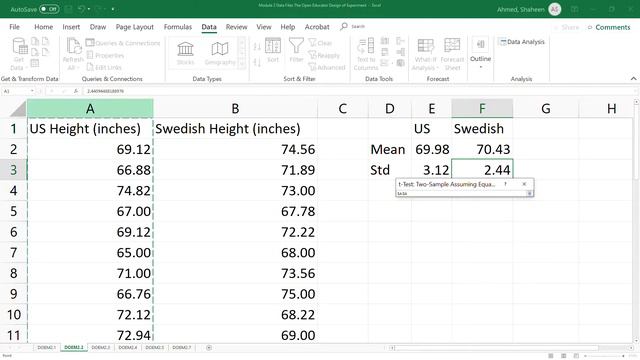This screenshot has width=640, height=360.
Task: Switch to the Home tab
Action: click(43, 27)
